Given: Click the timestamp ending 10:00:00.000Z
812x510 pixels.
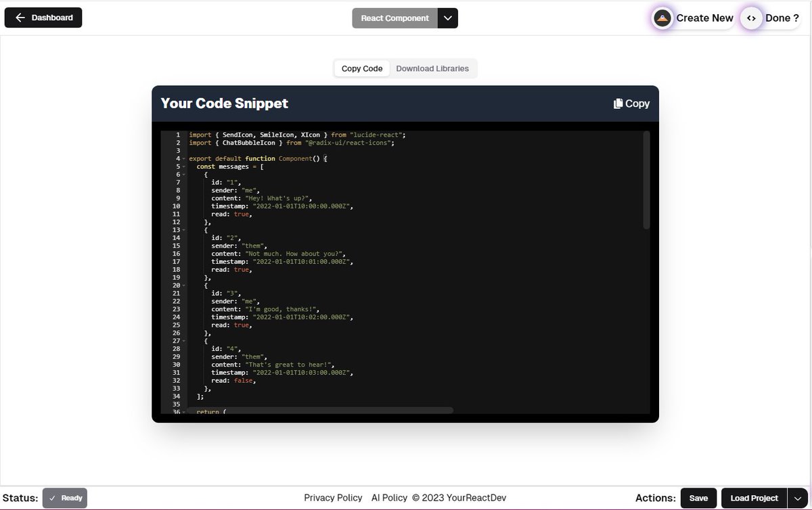Looking at the screenshot, I should pyautogui.click(x=282, y=206).
